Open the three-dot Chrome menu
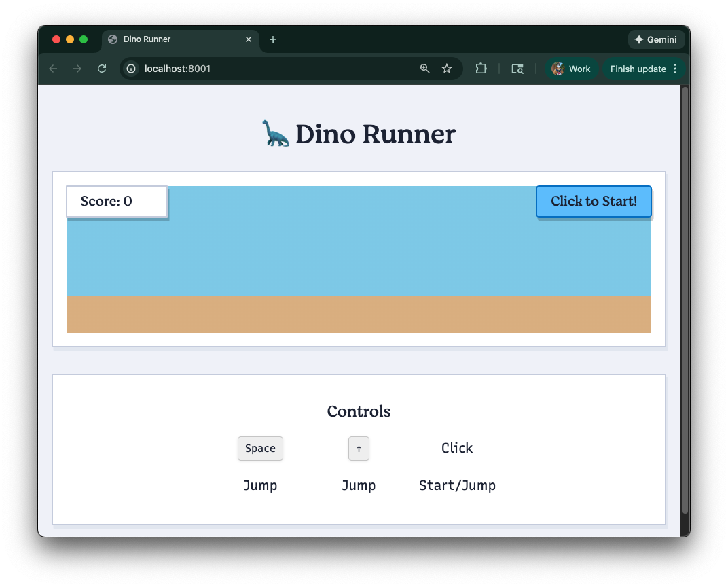The width and height of the screenshot is (728, 587). 675,69
